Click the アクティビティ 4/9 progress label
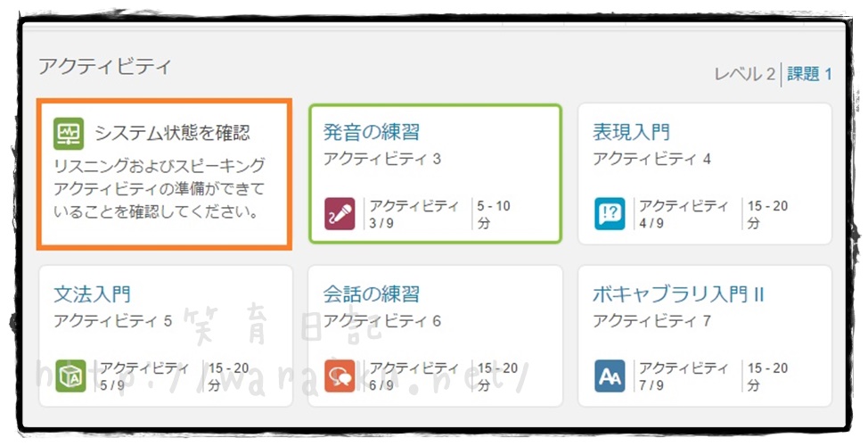Viewport: 868px width, 446px height. (x=683, y=213)
